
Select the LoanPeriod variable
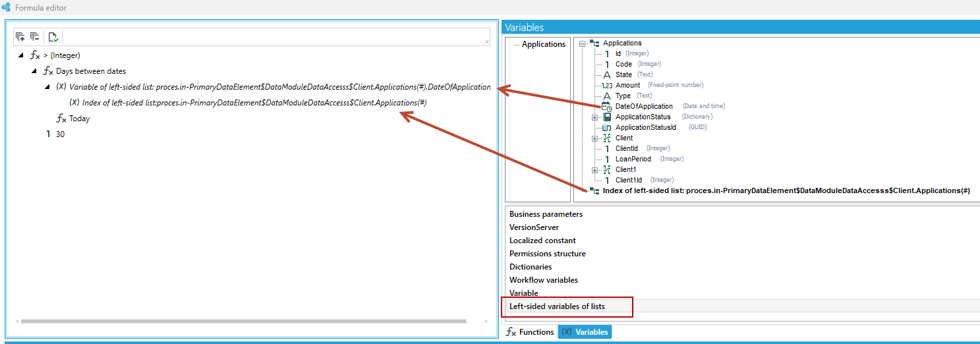(x=633, y=159)
